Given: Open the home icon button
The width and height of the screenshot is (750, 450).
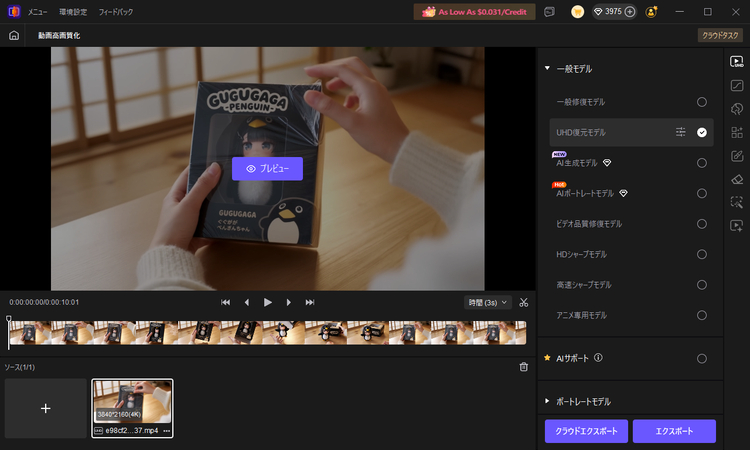Looking at the screenshot, I should pyautogui.click(x=14, y=35).
